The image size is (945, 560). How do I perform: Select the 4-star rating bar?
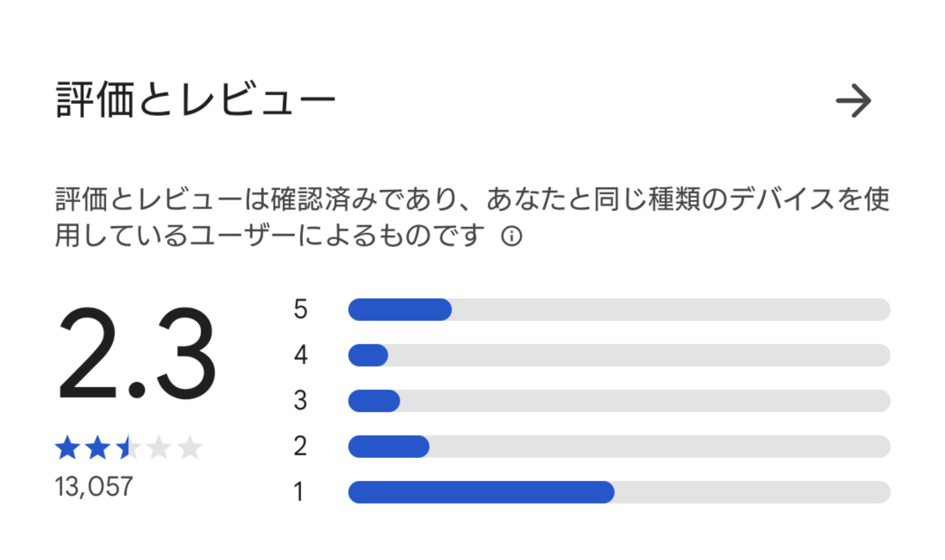coord(619,356)
